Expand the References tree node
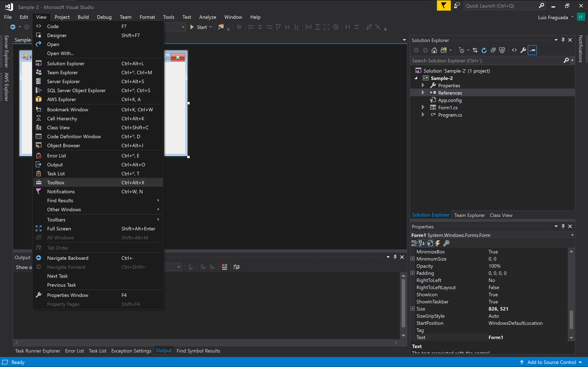This screenshot has height=367, width=588. (423, 93)
